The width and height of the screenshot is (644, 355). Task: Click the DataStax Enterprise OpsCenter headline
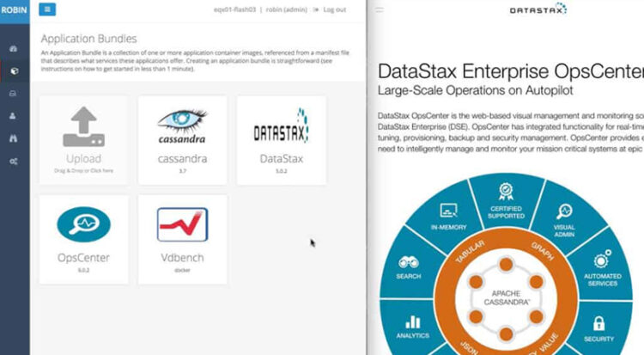tap(511, 71)
